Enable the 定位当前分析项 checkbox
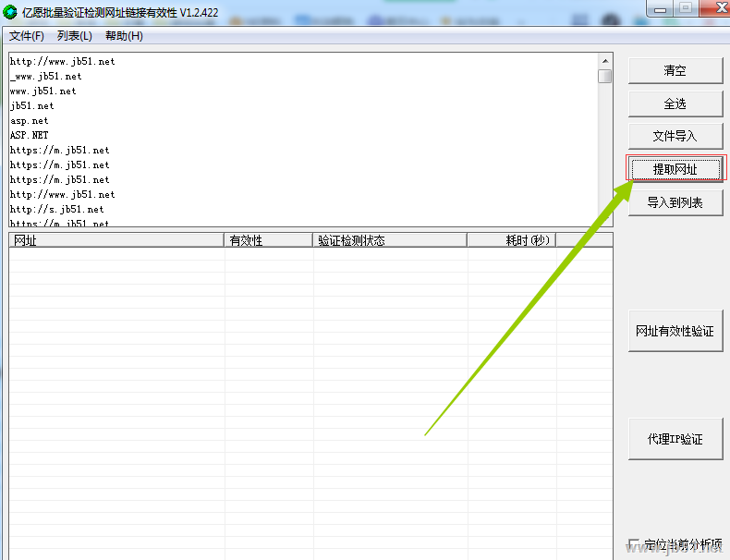Image resolution: width=730 pixels, height=560 pixels. pyautogui.click(x=634, y=544)
